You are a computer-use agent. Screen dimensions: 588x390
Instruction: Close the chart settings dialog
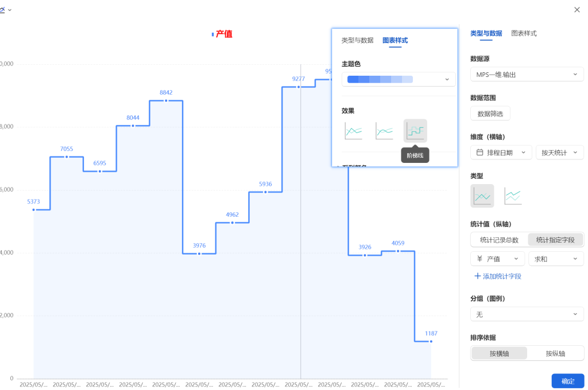point(577,10)
